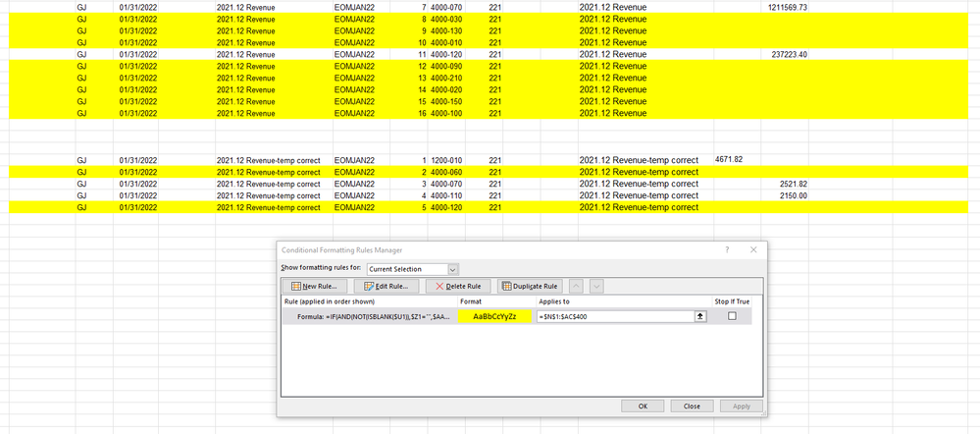Select account cell 4000-130

(x=447, y=30)
